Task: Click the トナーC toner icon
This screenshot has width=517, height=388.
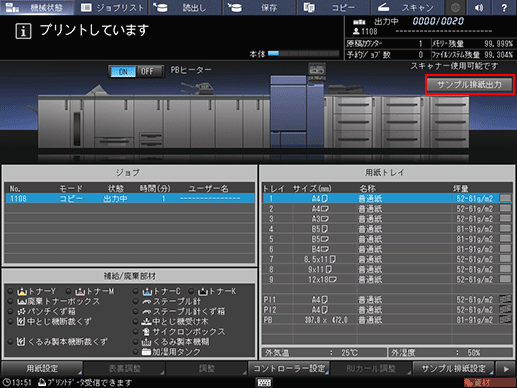Action: tap(147, 291)
